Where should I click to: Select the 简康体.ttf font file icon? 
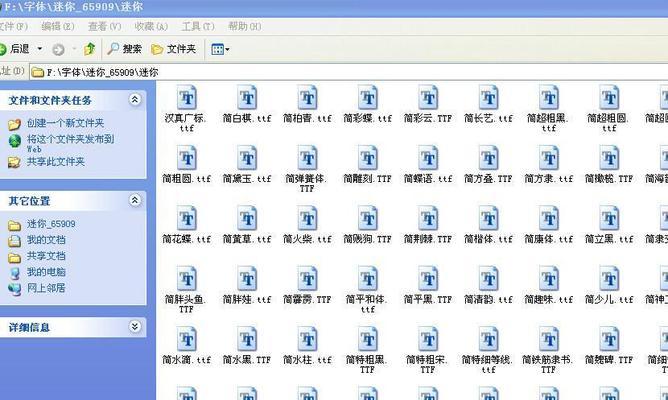tap(549, 219)
